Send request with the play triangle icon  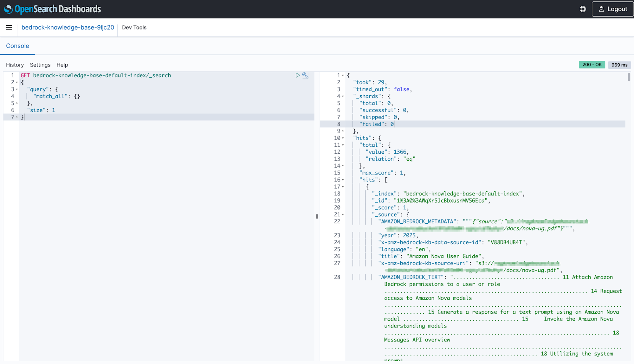298,75
